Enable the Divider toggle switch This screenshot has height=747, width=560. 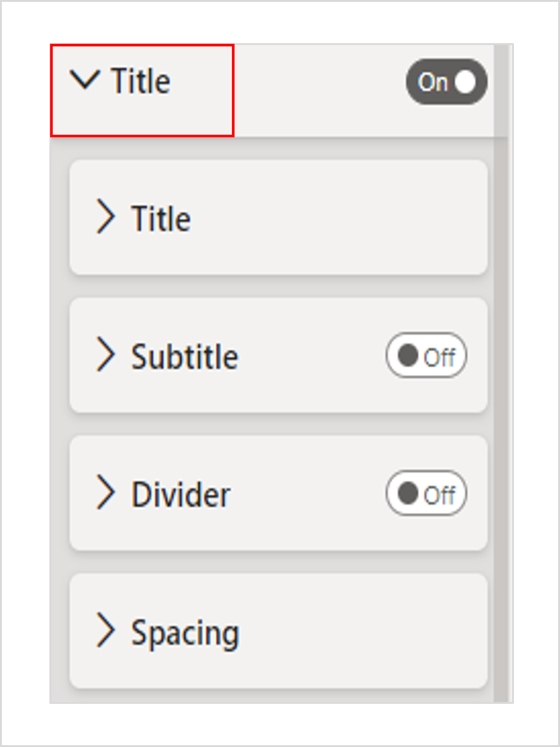click(426, 493)
